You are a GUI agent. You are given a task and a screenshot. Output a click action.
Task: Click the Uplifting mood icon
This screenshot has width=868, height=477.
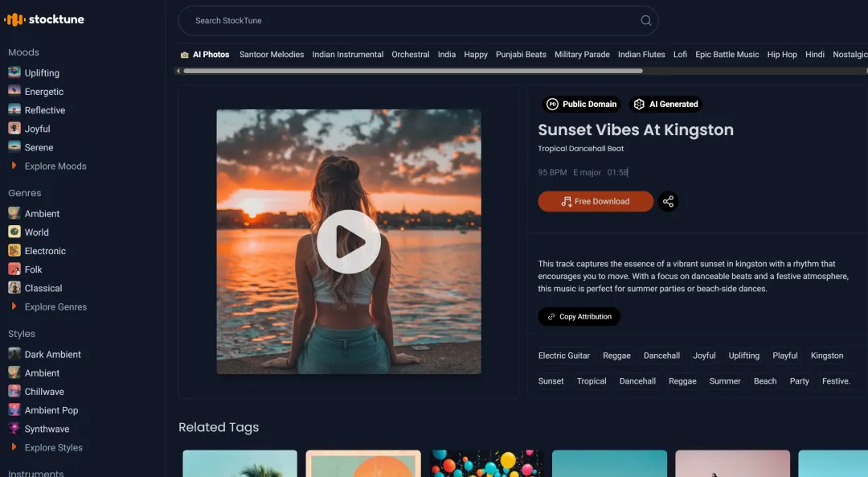click(14, 72)
